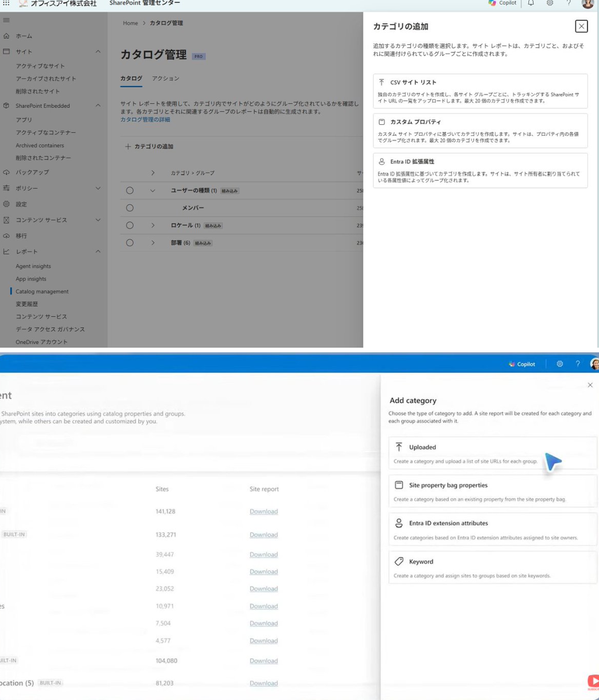This screenshot has width=599, height=700.
Task: Click Home in the breadcrumb
Action: pyautogui.click(x=130, y=23)
